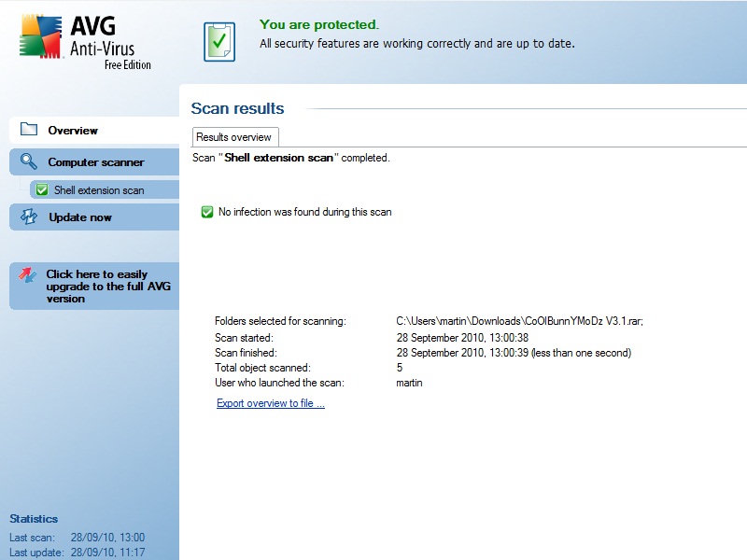The image size is (747, 560).
Task: Select the scanned file path CoOlBunnYMoDz V3.1.rar
Action: 520,321
